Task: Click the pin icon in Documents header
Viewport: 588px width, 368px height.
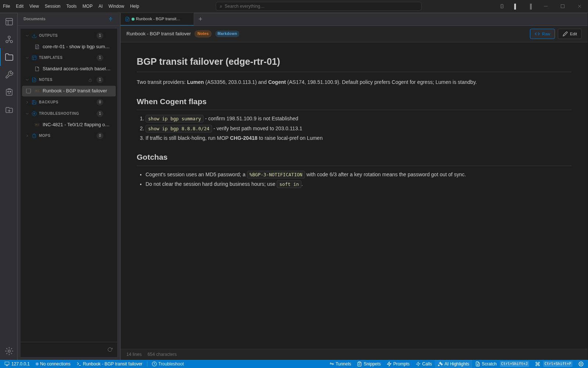Action: pos(111,19)
